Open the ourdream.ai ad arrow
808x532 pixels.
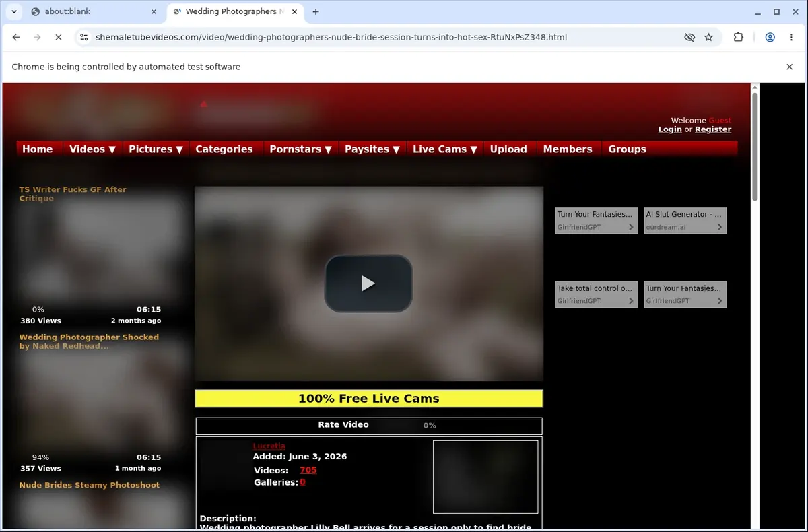pos(720,227)
